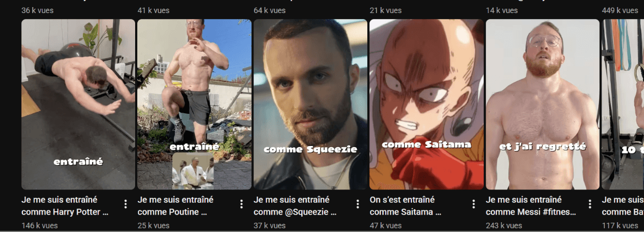
Task: Click title 'On s'est entraîné comme Saitama'
Action: click(x=405, y=206)
